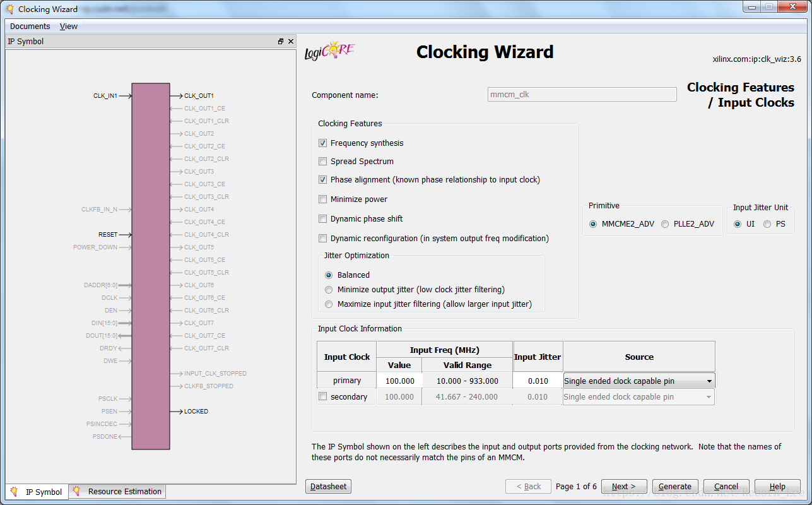
Task: Click the Clocking Wizard title bar icon
Action: [10, 9]
